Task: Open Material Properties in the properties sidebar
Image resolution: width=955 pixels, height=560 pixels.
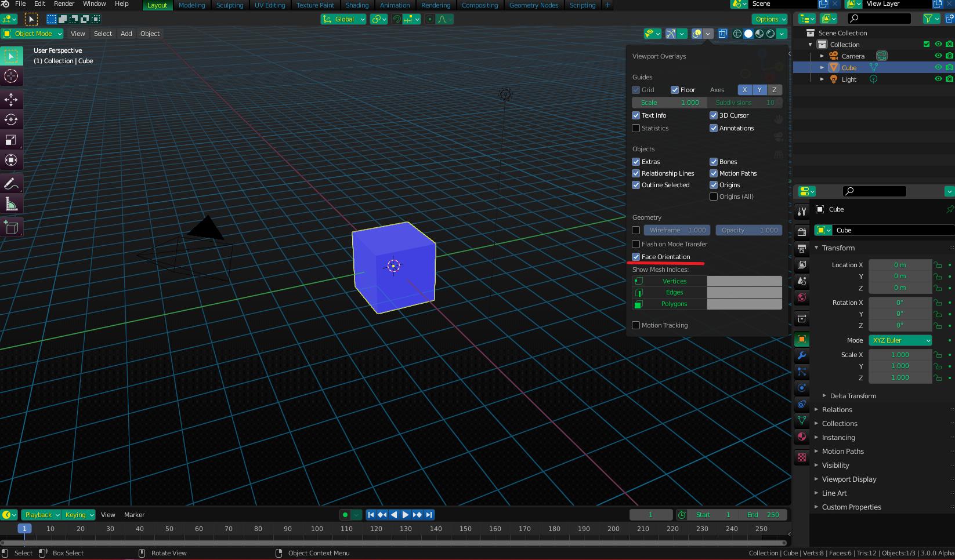Action: pos(801,437)
